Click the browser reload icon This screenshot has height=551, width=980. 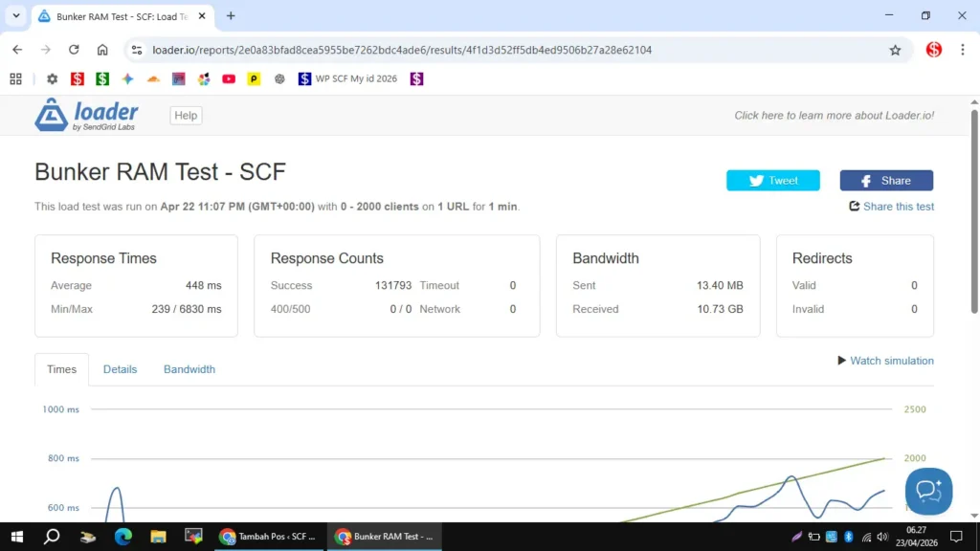pyautogui.click(x=74, y=50)
